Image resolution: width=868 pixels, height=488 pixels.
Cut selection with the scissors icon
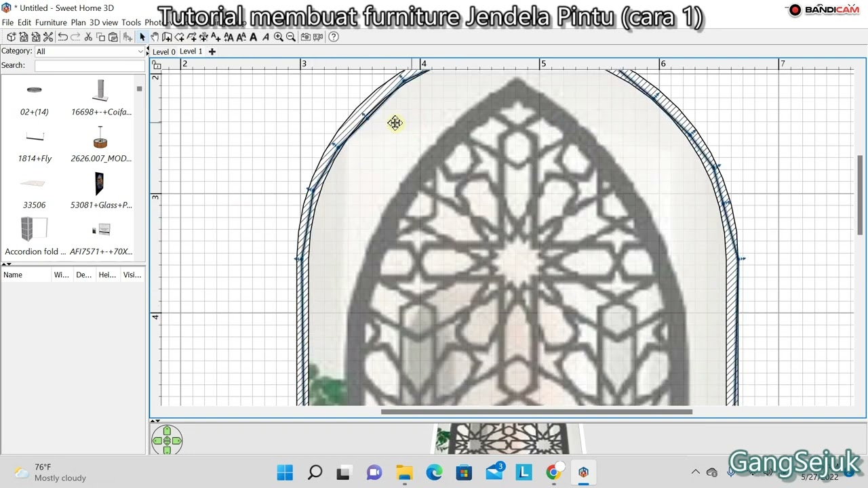(x=88, y=37)
